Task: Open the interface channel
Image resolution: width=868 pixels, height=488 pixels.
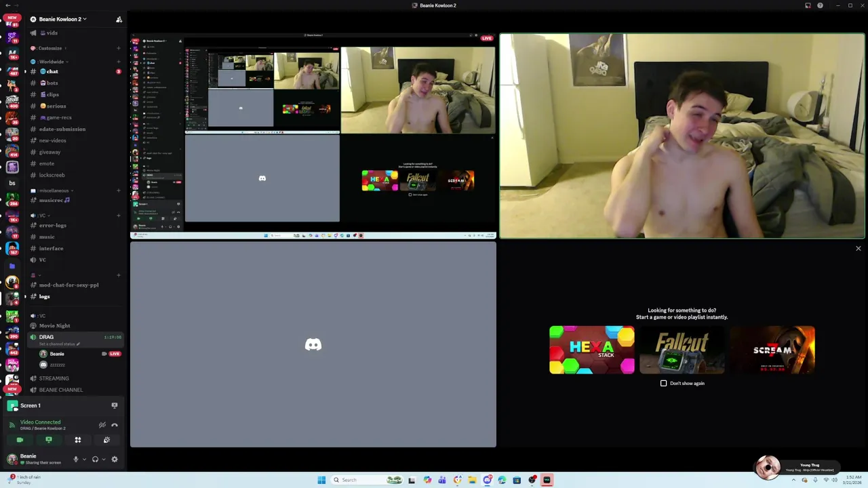Action: [x=75, y=248]
